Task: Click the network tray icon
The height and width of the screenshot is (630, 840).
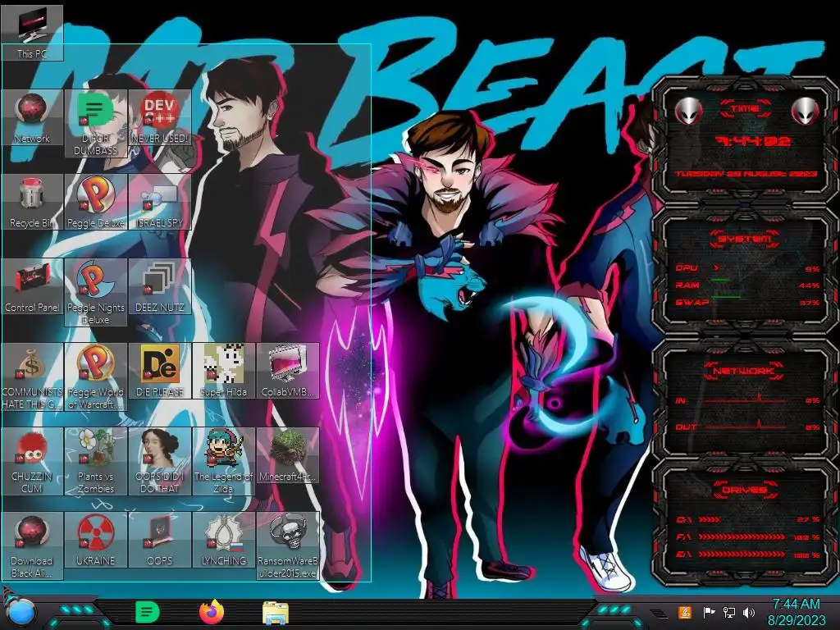Action: coord(729,612)
